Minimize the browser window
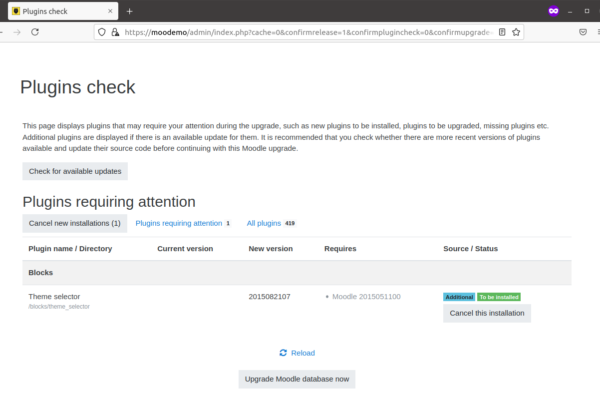Image resolution: width=600 pixels, height=400 pixels. (x=570, y=11)
